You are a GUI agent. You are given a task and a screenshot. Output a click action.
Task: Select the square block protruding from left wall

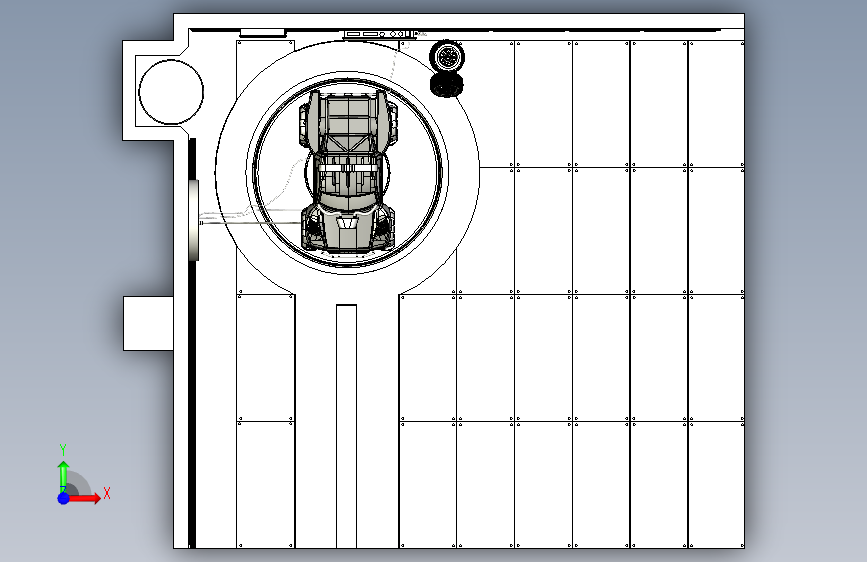pos(148,324)
